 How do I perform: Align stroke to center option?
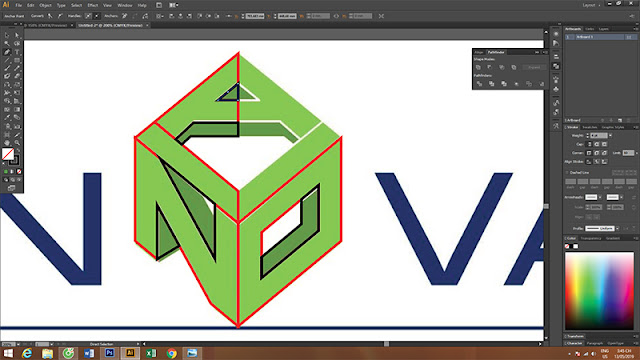(589, 162)
